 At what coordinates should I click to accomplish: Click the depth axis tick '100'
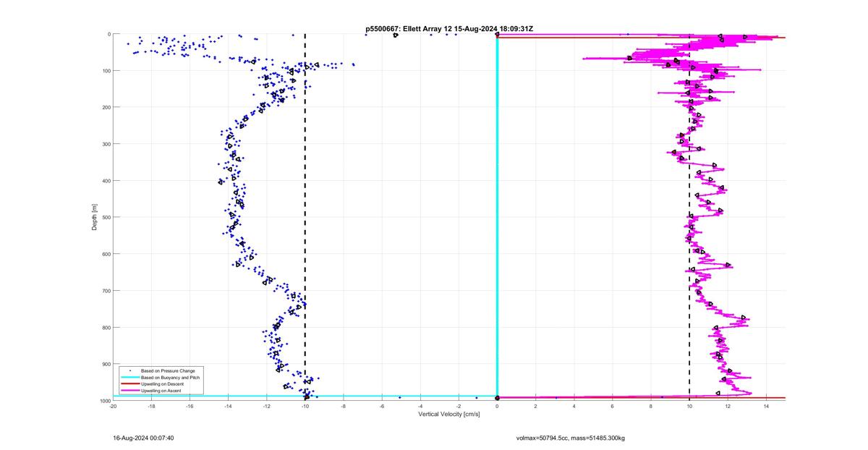click(105, 71)
